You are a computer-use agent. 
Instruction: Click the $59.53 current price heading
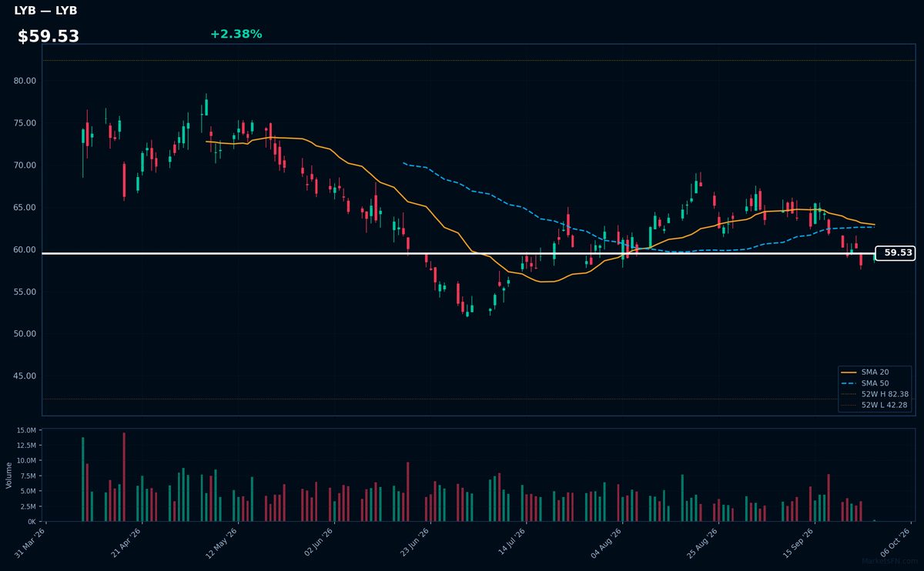coord(49,36)
